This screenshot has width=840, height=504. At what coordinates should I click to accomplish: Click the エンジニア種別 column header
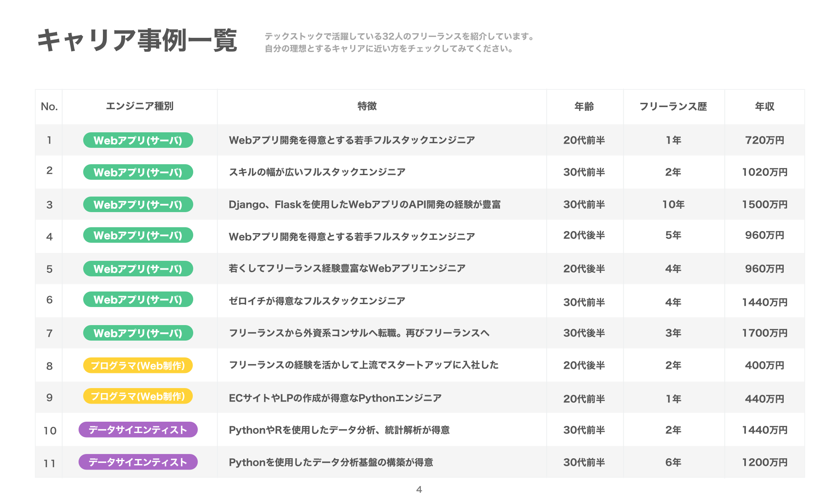coord(139,106)
